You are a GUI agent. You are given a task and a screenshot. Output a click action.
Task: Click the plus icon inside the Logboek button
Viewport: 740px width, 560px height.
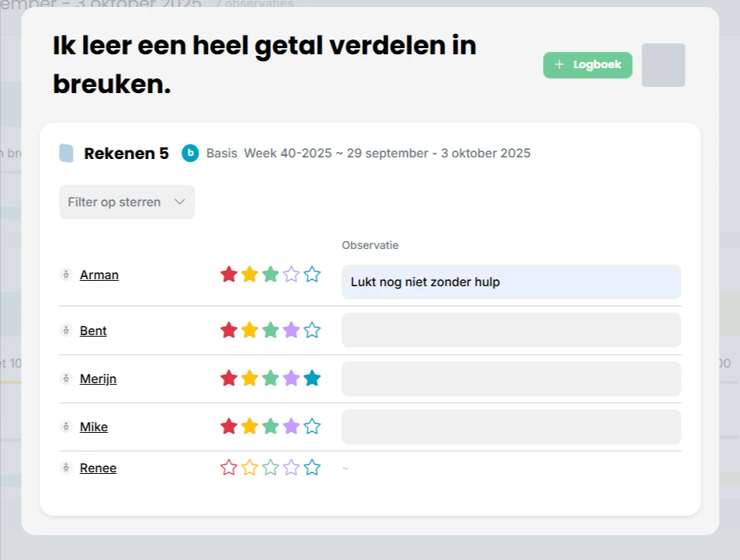pos(558,65)
